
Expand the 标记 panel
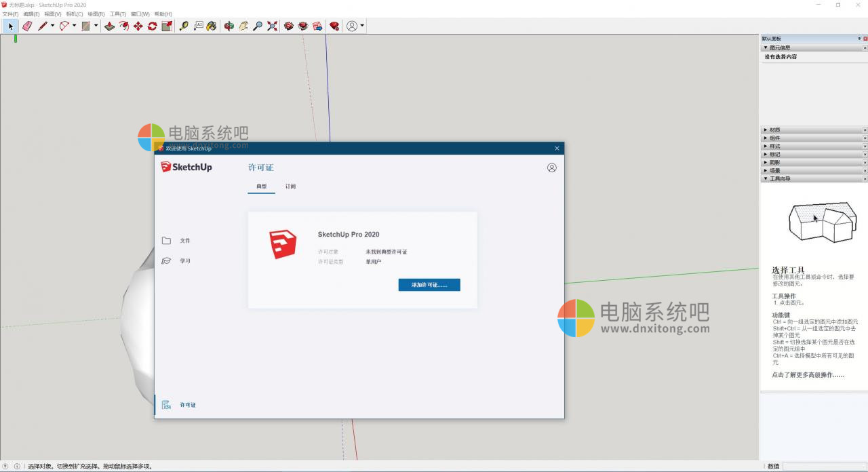(766, 154)
